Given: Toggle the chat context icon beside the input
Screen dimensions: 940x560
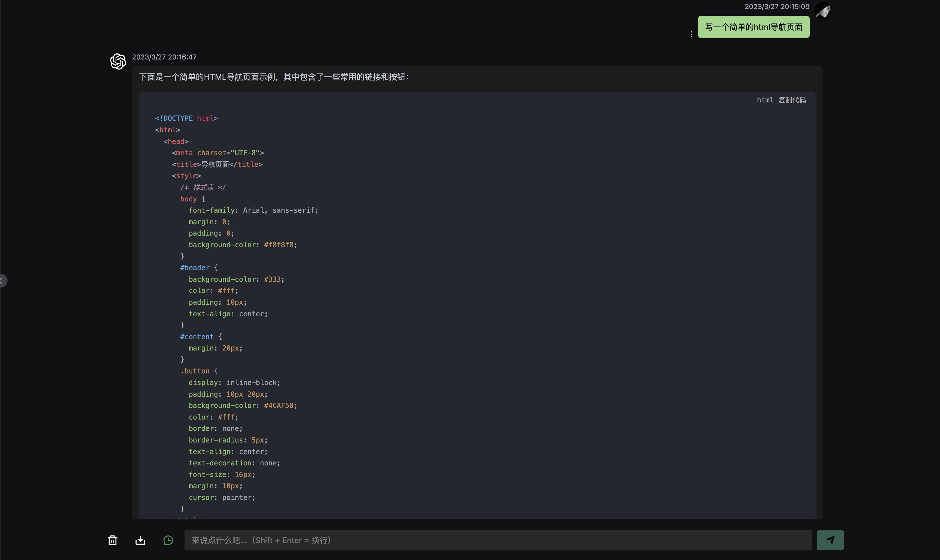Looking at the screenshot, I should [x=168, y=540].
